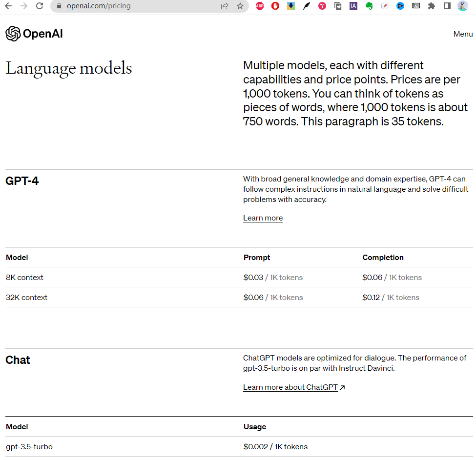View site security info via lock icon

59,6
